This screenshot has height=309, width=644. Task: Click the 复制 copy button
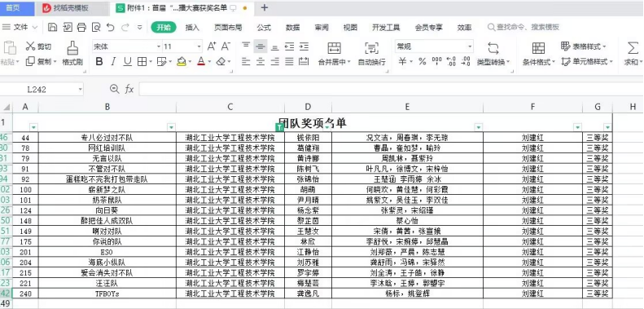[38, 62]
